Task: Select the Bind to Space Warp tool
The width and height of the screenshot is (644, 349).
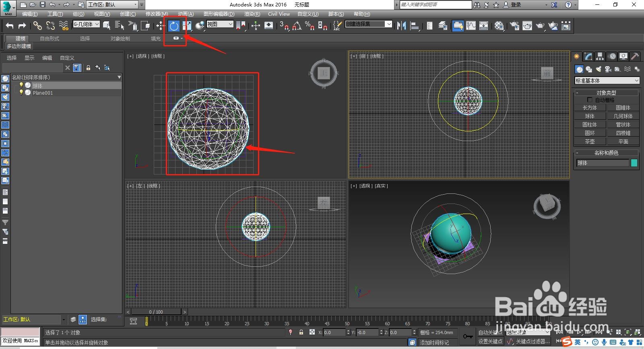Action: [x=64, y=26]
